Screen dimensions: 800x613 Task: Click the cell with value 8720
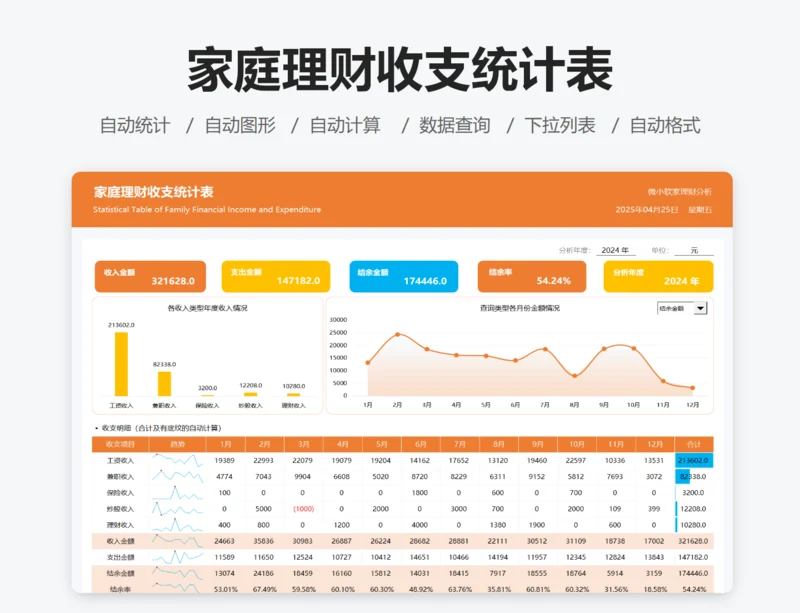(419, 477)
